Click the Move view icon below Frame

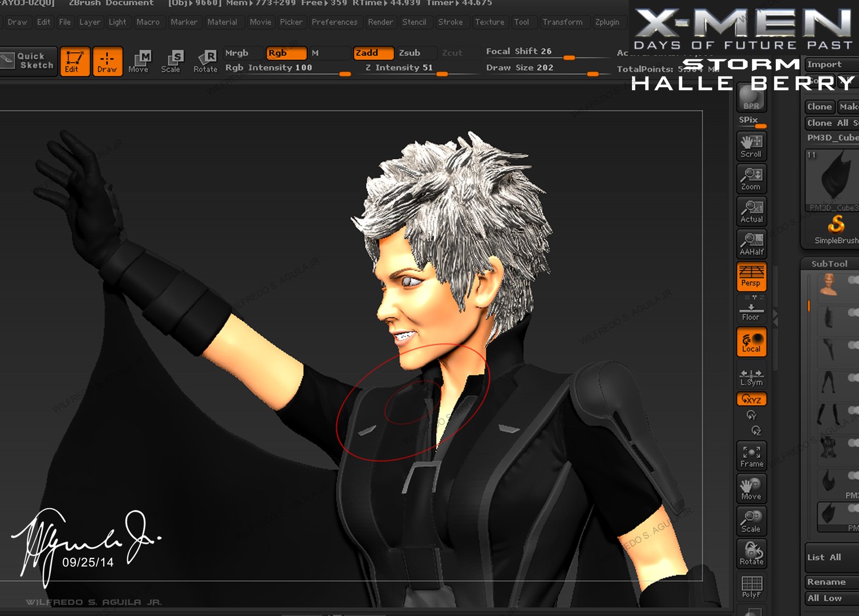click(x=751, y=488)
